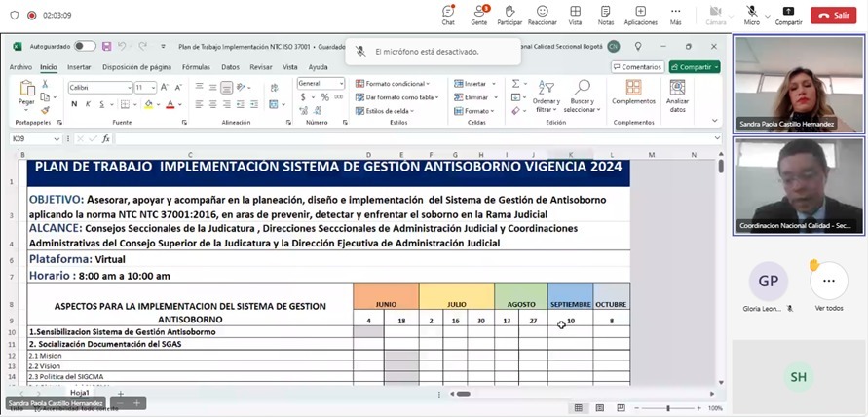This screenshot has height=417, width=868.
Task: Click the Insertar función fx icon
Action: [x=106, y=139]
